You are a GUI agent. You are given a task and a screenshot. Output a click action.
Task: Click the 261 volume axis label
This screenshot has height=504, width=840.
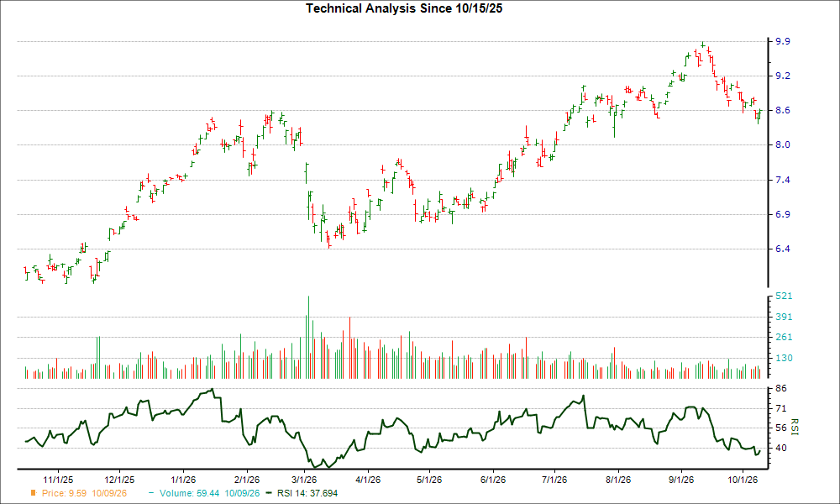click(x=784, y=337)
